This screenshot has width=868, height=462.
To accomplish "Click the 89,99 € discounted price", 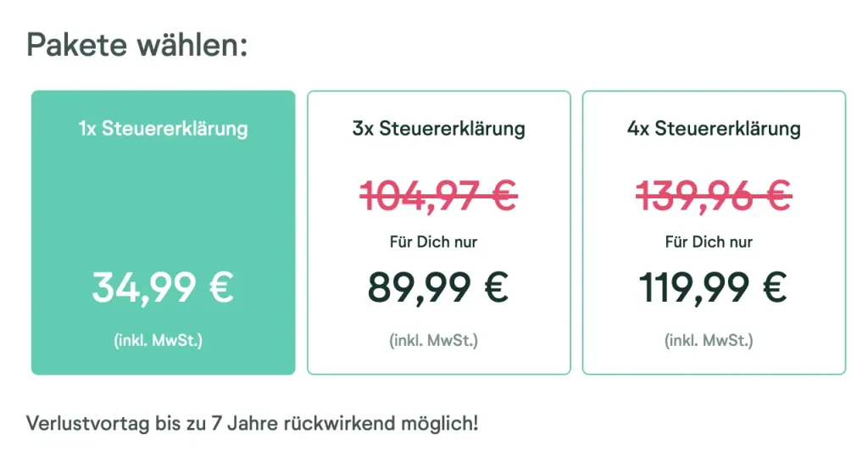I will tap(438, 288).
